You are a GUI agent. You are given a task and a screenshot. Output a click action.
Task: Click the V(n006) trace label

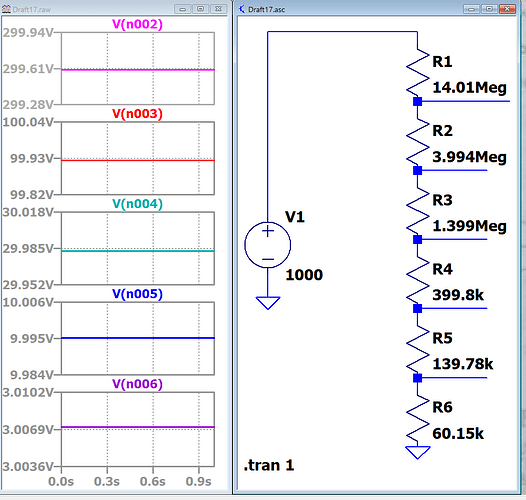tap(137, 384)
